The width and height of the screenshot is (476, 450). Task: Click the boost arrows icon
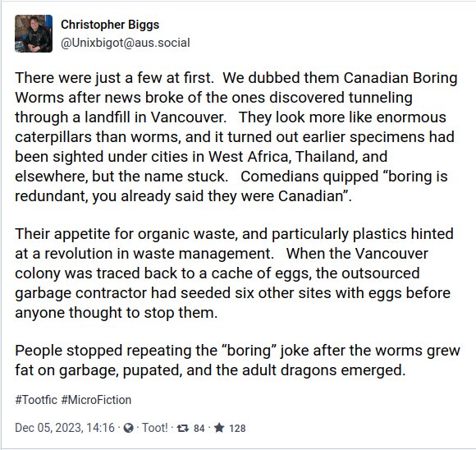tap(183, 428)
